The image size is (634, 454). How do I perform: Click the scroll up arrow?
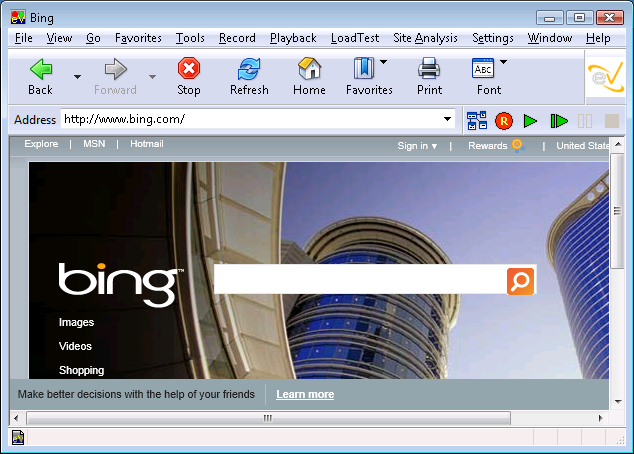point(618,144)
